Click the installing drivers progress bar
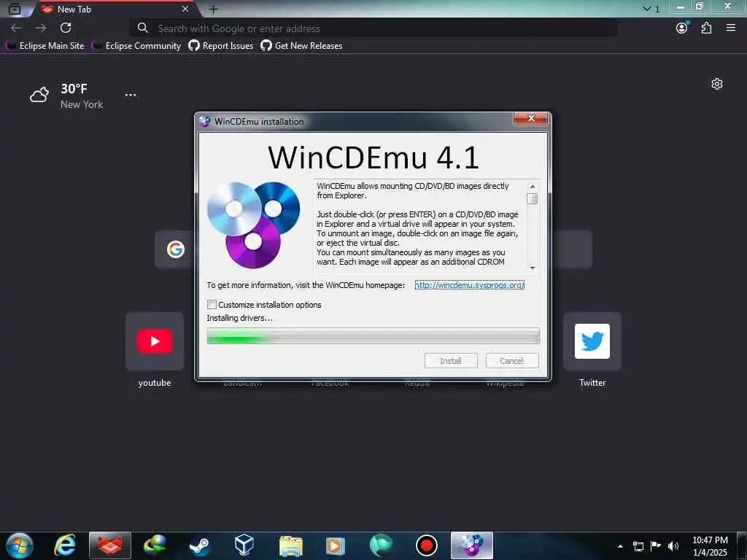747x560 pixels. coord(373,335)
